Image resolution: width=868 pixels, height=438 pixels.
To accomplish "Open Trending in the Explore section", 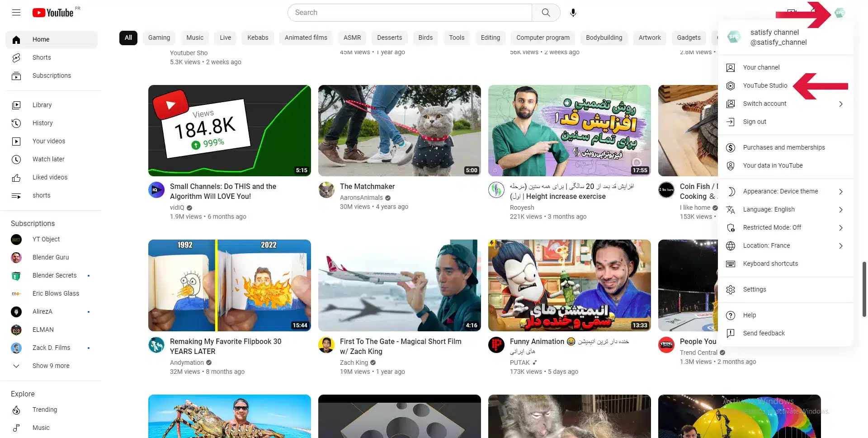I will [45, 410].
